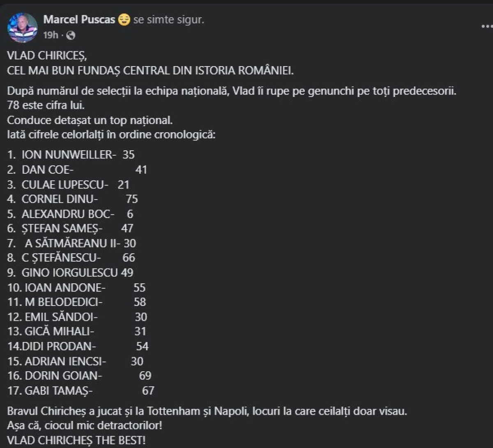Click the relaxed-face feeling emoji
The image size is (493, 448).
pyautogui.click(x=124, y=18)
